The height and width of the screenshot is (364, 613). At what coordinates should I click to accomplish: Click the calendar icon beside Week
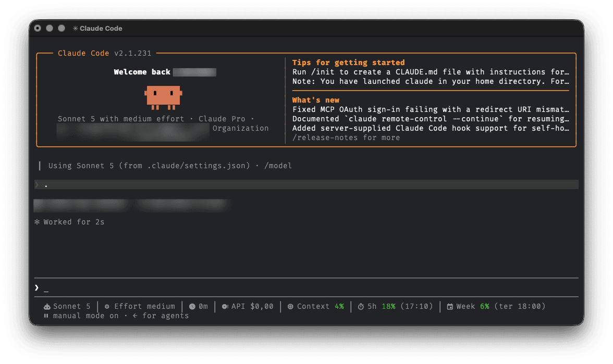click(450, 307)
